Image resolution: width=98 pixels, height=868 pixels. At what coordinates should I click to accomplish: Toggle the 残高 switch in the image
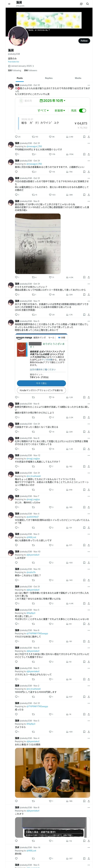coord(82,111)
